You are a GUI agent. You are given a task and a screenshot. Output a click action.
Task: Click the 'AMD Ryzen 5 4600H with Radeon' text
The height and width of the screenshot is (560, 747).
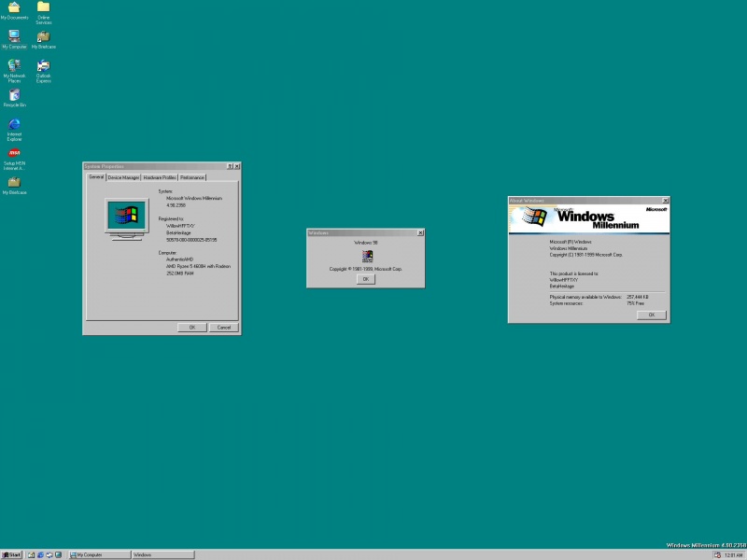point(198,266)
